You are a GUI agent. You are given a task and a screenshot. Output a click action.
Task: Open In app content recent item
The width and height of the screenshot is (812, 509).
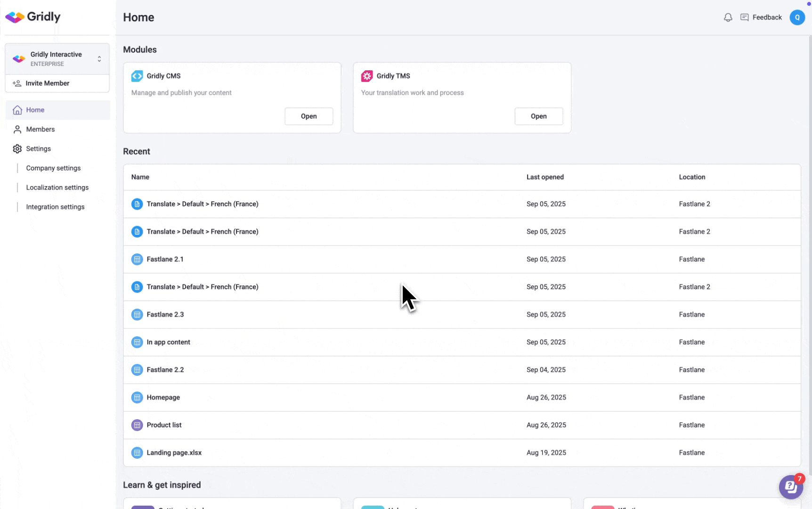click(462, 342)
